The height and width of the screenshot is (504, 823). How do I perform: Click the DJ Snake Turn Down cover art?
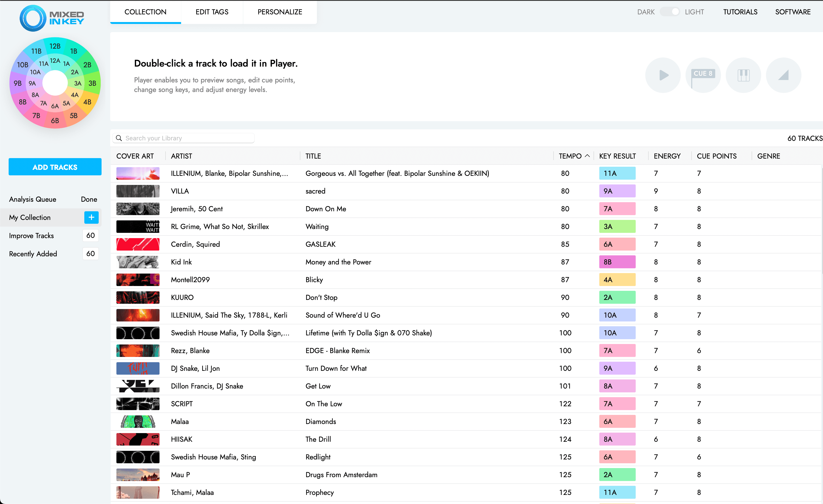point(138,368)
